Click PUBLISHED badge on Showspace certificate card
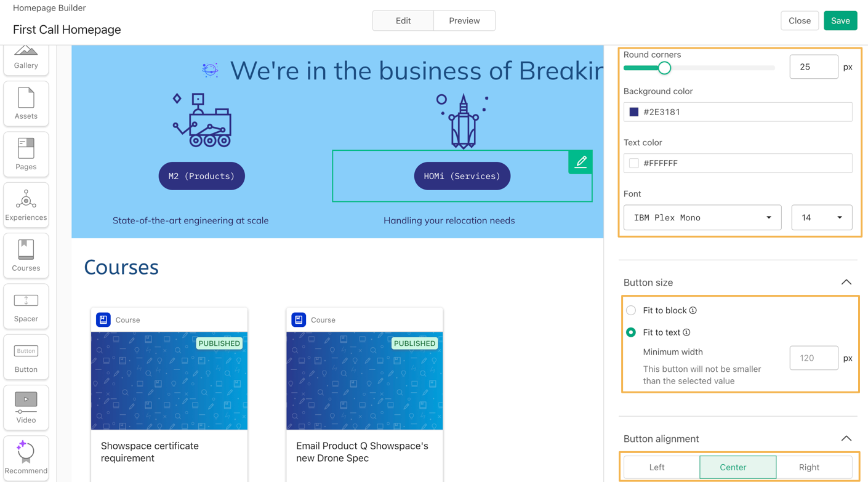Viewport: 868px width, 482px height. 219,343
